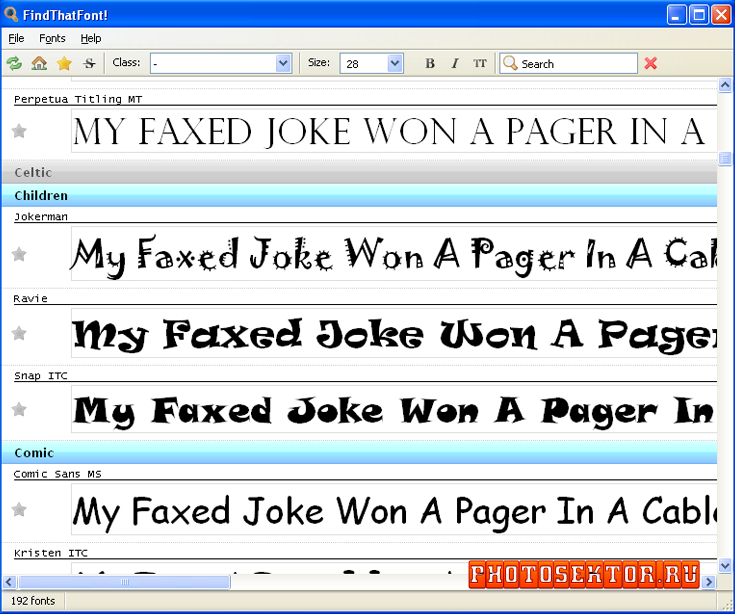Click the FindThatFont! title bar icon
The image size is (735, 614).
click(10, 14)
